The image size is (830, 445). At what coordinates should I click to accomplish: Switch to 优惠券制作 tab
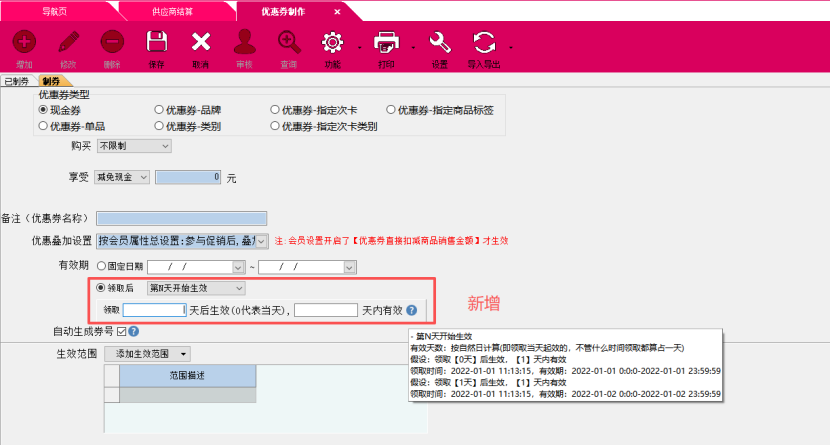pos(283,12)
